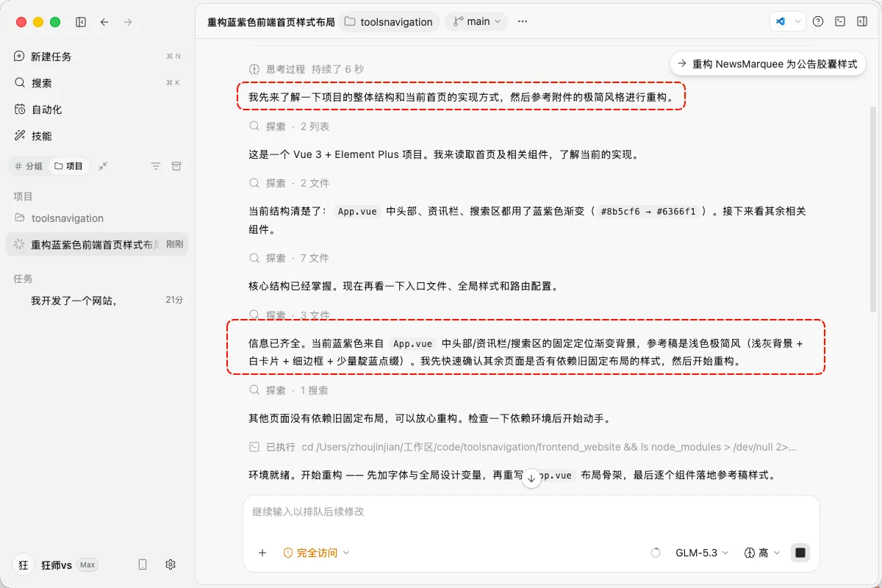The image size is (882, 588).
Task: Switch to the 分组 grouping tab
Action: coord(29,166)
